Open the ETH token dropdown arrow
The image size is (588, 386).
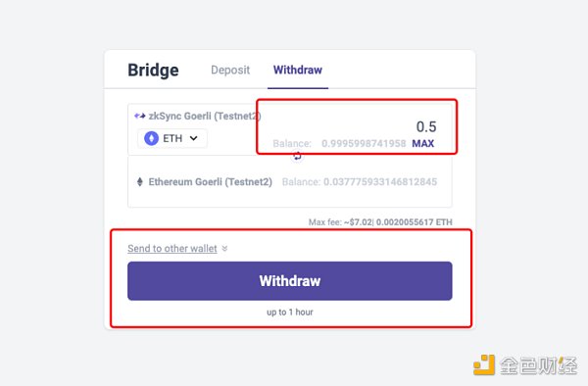(193, 138)
